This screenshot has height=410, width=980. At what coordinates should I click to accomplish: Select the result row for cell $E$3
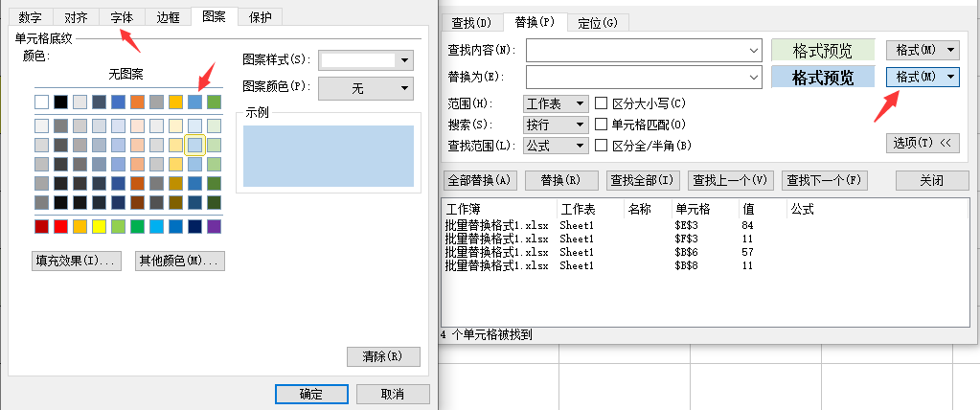coord(705,225)
